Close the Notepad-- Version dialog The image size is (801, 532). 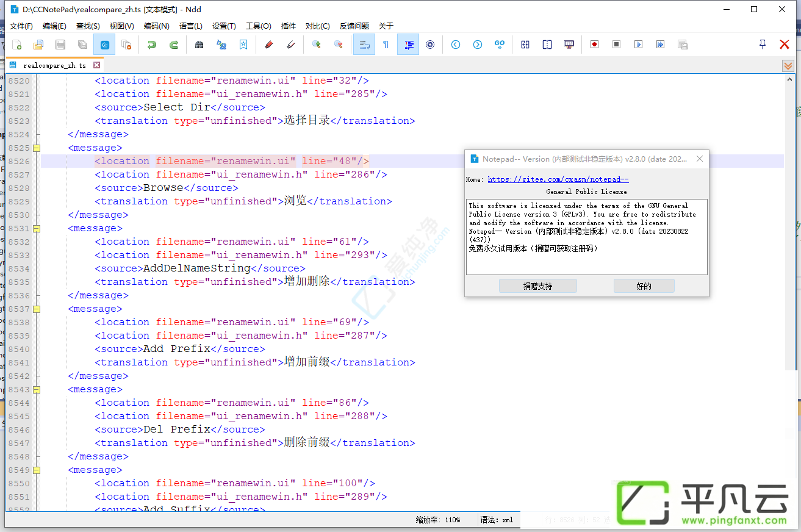700,159
